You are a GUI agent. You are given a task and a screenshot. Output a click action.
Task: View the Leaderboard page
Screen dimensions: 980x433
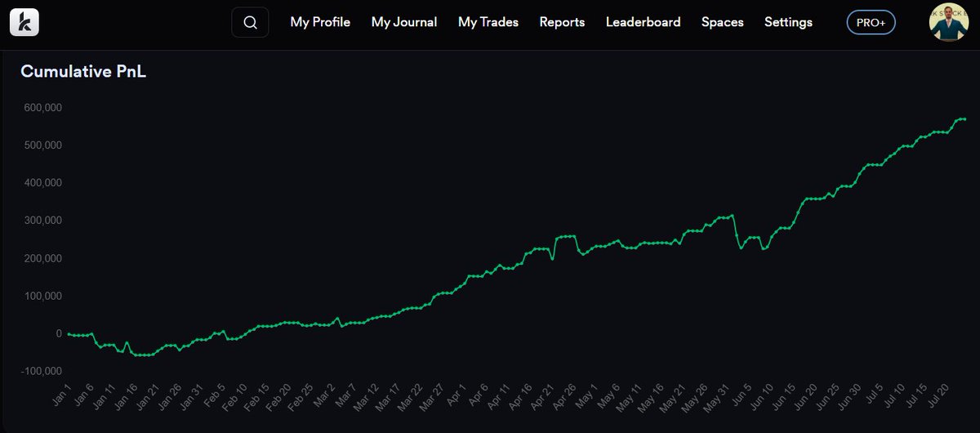[x=643, y=22]
